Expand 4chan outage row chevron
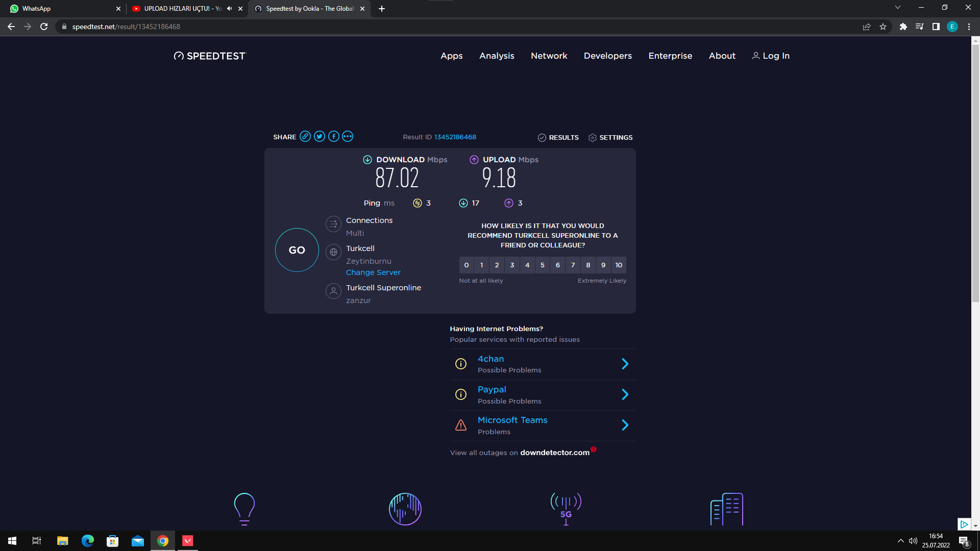Screen dimensions: 980x551 coord(625,364)
